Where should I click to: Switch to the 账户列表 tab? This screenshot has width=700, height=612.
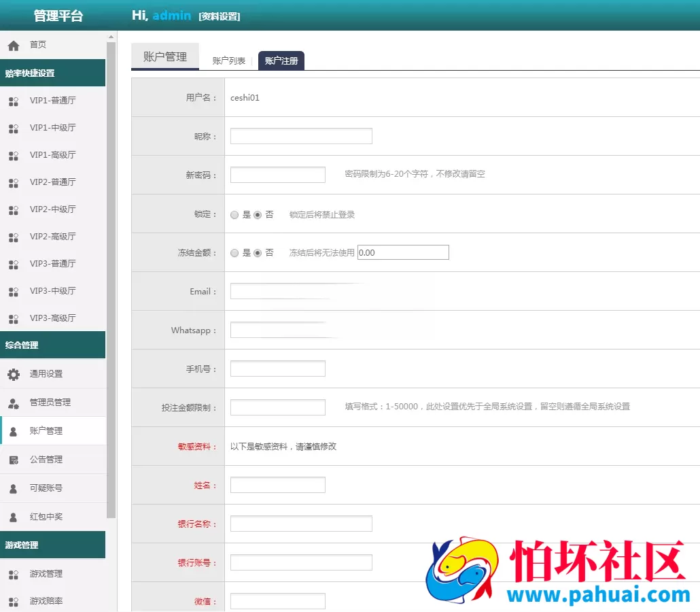[228, 61]
